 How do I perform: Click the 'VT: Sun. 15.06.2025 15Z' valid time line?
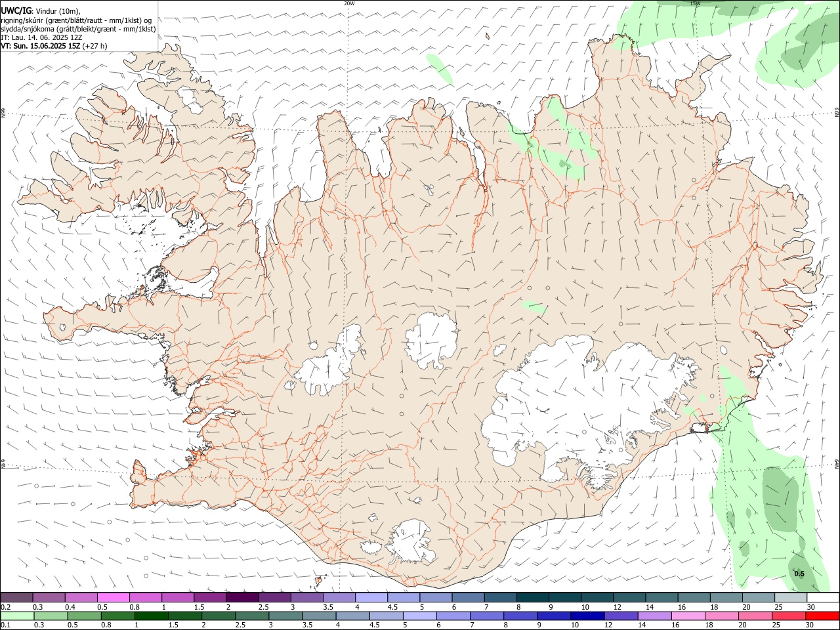click(40, 46)
